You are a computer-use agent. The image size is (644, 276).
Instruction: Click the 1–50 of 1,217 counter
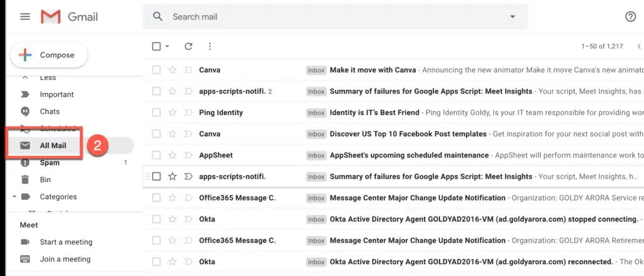(x=601, y=46)
